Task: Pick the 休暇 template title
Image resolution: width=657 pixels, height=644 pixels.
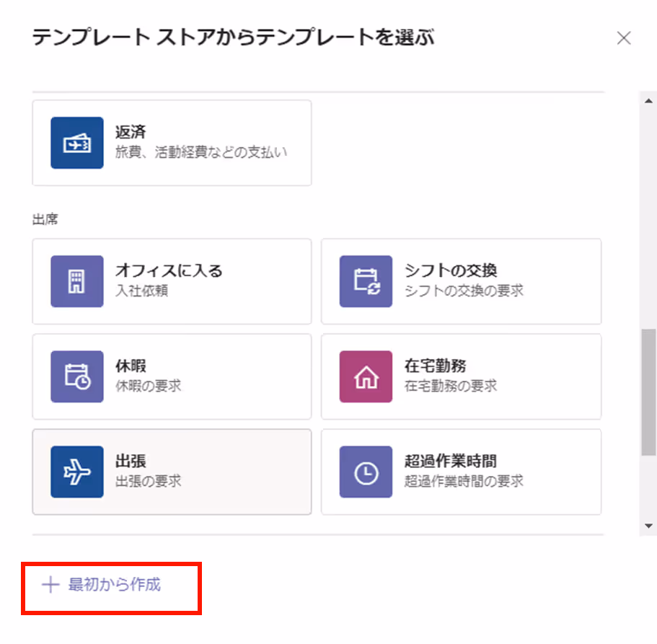Action: click(131, 366)
